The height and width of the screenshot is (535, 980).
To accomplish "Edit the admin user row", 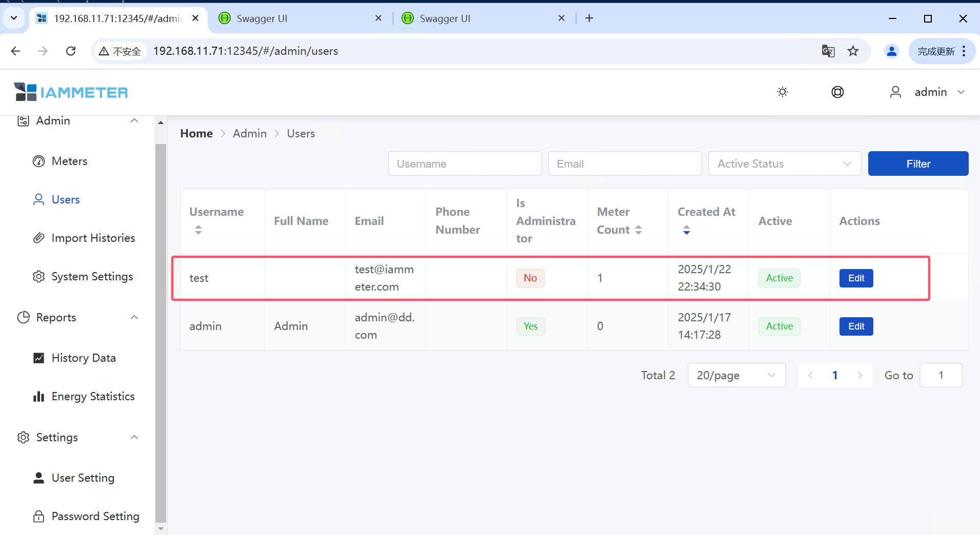I will (856, 326).
